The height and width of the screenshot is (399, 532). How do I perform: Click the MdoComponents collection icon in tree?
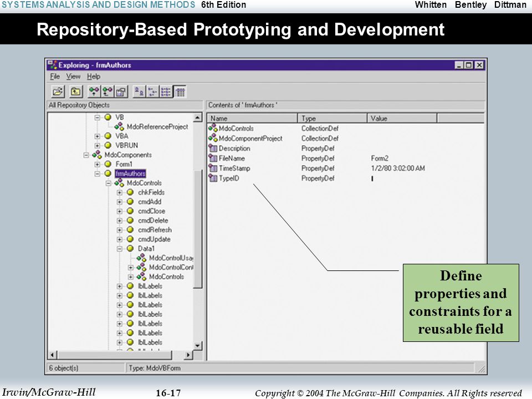tap(96, 155)
